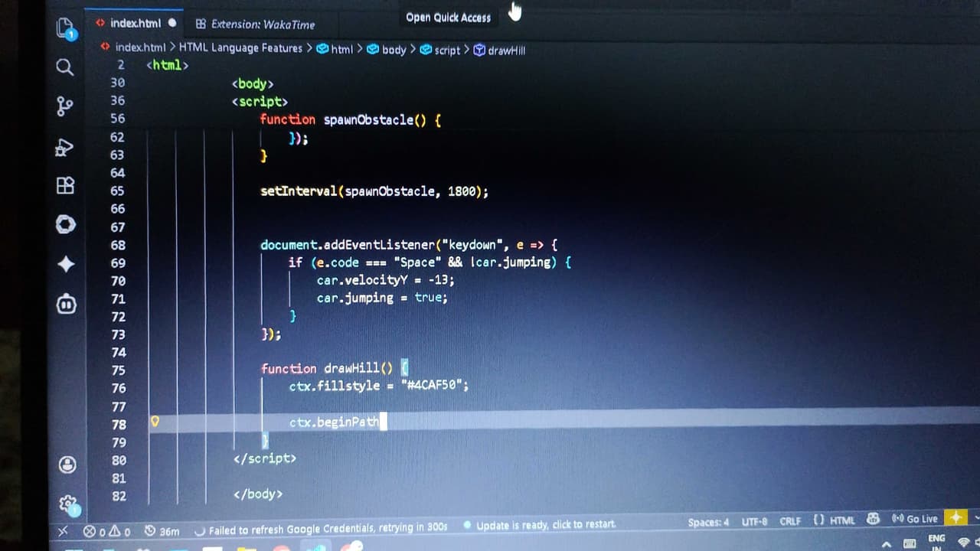The height and width of the screenshot is (551, 980).
Task: Click the closing </script> tag on line 80
Action: (265, 458)
